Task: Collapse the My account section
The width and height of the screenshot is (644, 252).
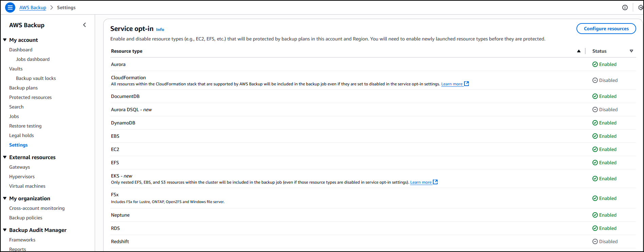Action: coord(5,40)
